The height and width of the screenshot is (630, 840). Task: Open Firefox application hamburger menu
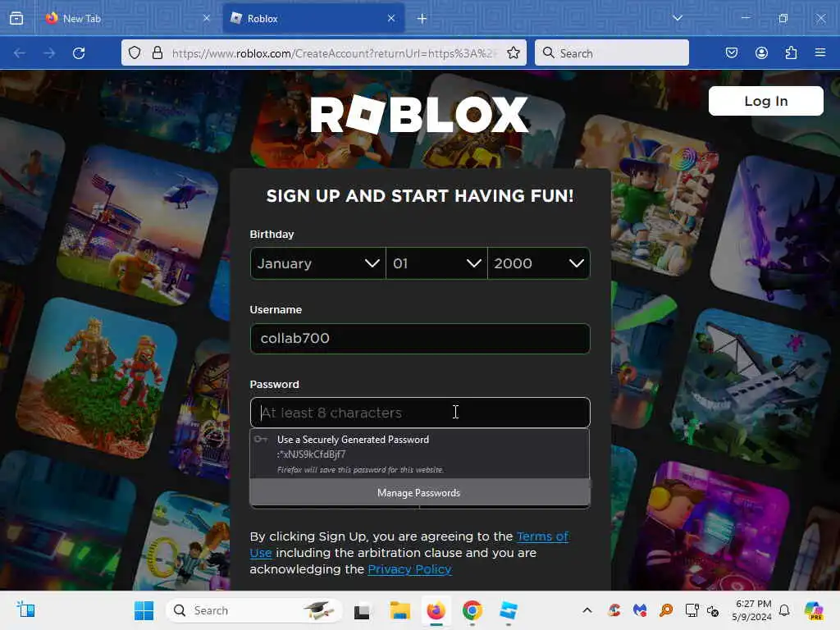[820, 52]
